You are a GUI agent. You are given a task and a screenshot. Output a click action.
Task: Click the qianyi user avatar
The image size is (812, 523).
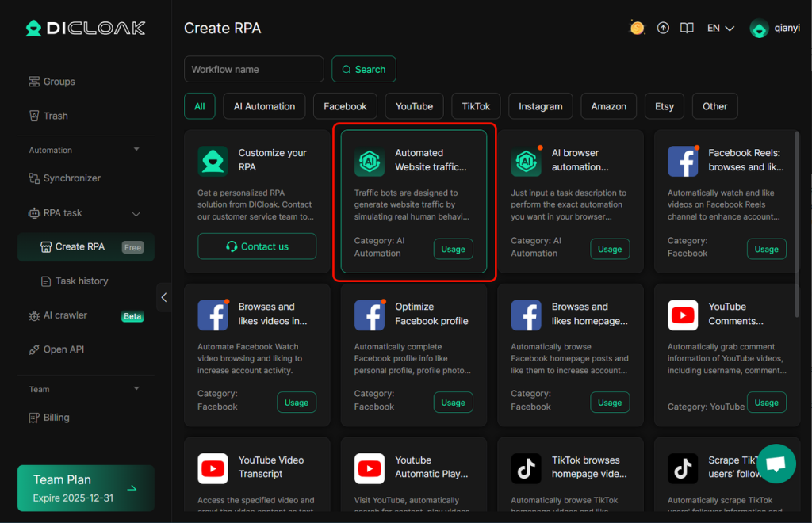click(x=759, y=29)
